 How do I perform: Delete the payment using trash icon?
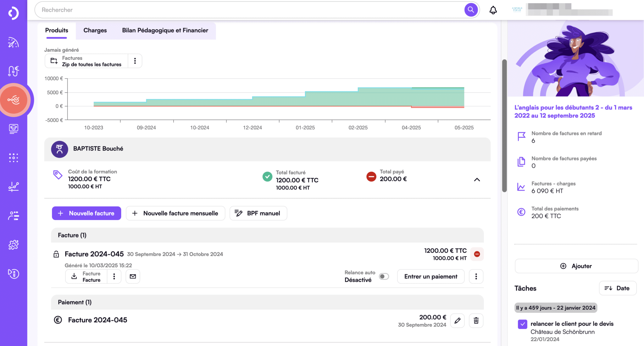[x=476, y=321]
